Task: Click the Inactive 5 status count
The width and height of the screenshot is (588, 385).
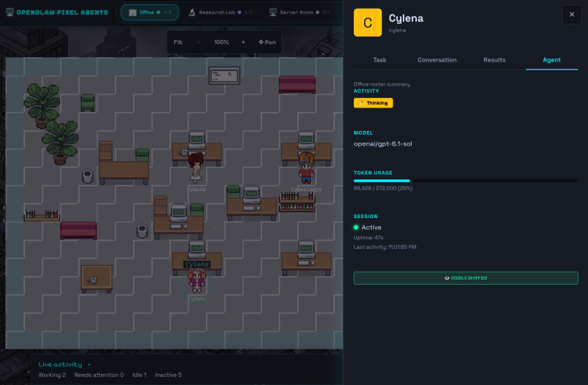Action: tap(168, 375)
